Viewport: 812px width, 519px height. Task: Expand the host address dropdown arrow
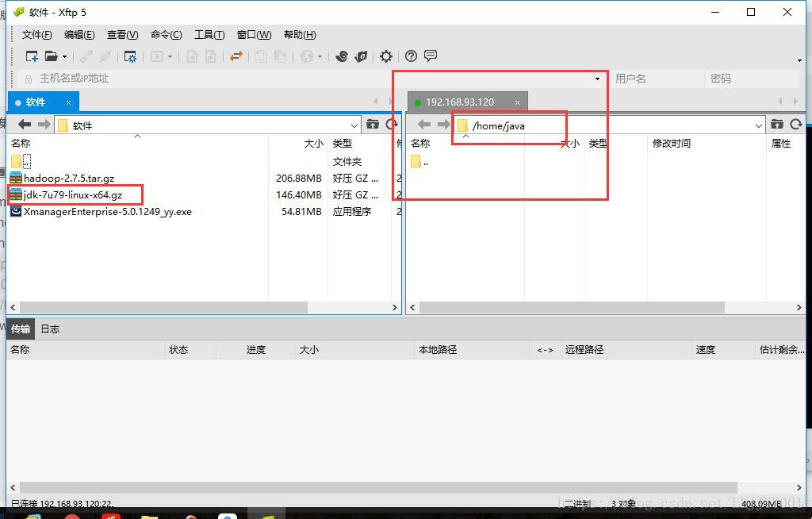click(x=598, y=79)
